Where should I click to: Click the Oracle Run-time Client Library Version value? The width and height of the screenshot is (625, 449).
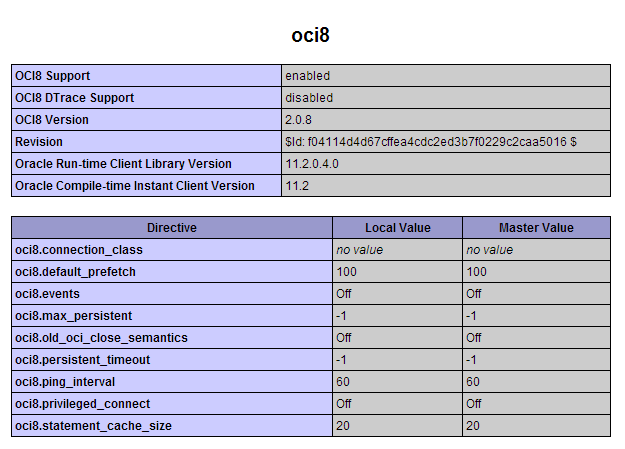click(312, 164)
